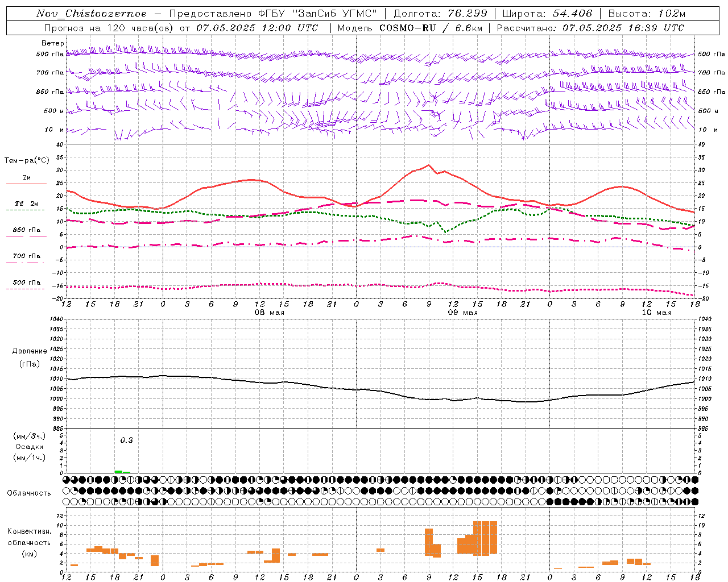This screenshot has height=582, width=728.
Task: Click the 'Давление' pressure panel label
Action: coord(30,351)
